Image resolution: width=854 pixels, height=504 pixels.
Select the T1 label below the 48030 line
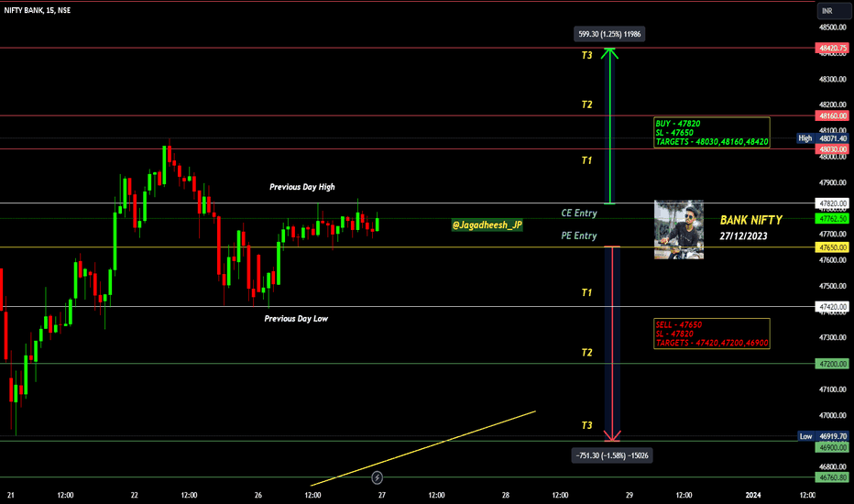tap(586, 160)
